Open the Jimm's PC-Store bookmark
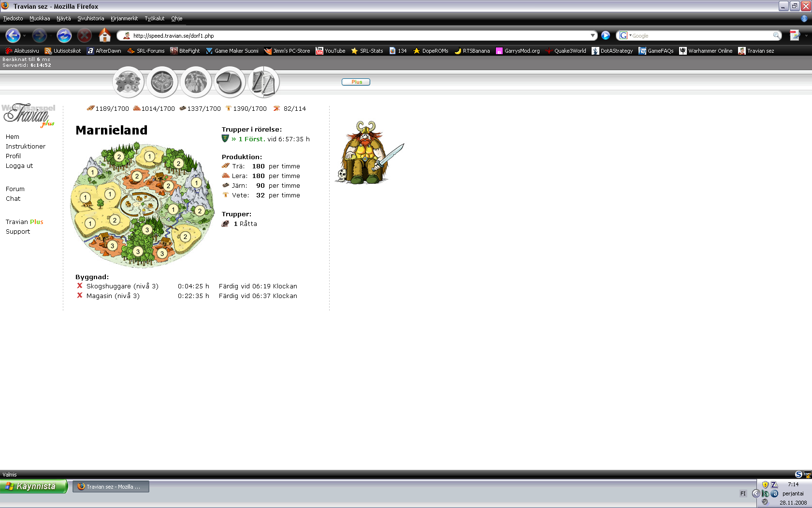Viewport: 812px width, 508px height. [287, 51]
